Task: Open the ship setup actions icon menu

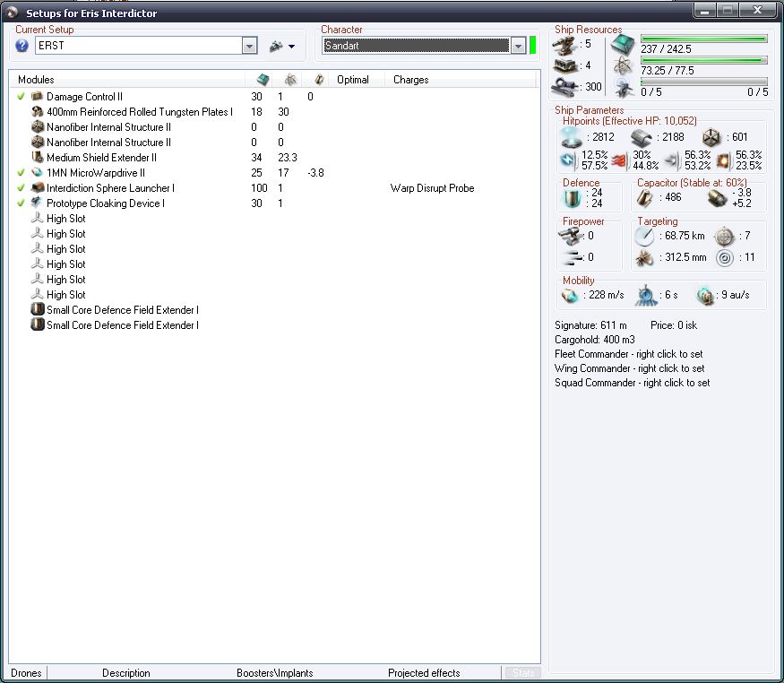Action: click(x=276, y=47)
